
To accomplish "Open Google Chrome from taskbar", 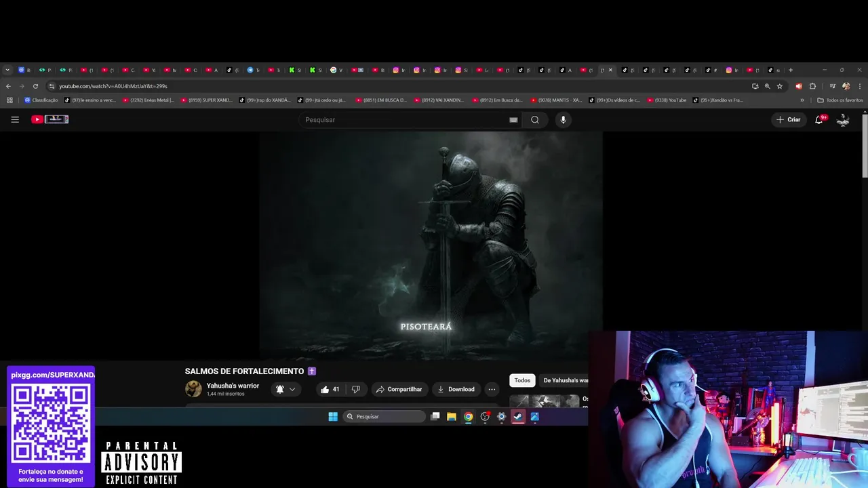I will [468, 417].
